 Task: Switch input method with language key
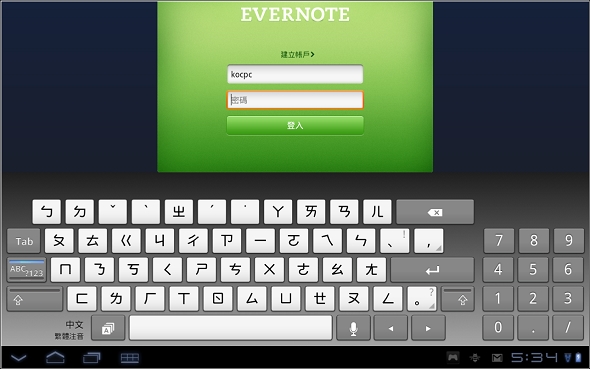[108, 328]
